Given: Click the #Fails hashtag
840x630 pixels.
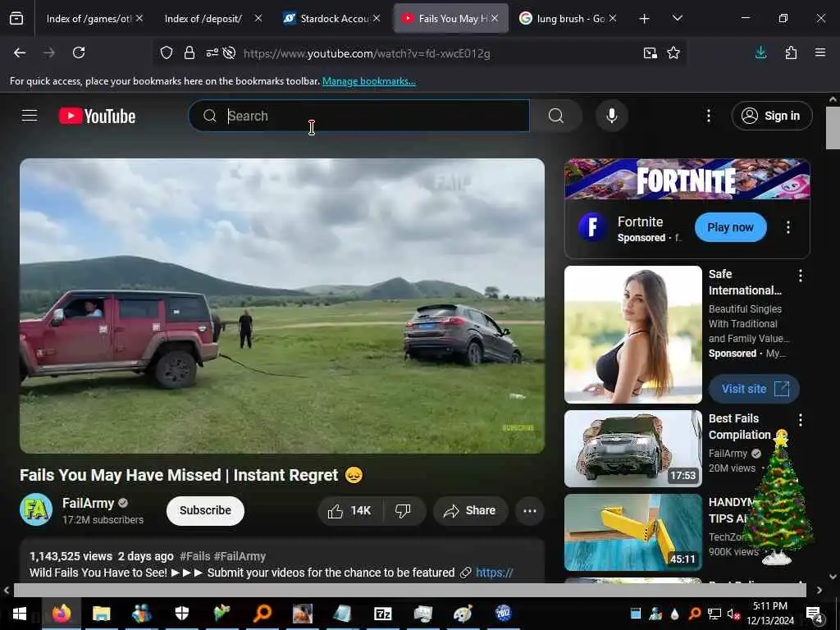Looking at the screenshot, I should click(194, 557).
